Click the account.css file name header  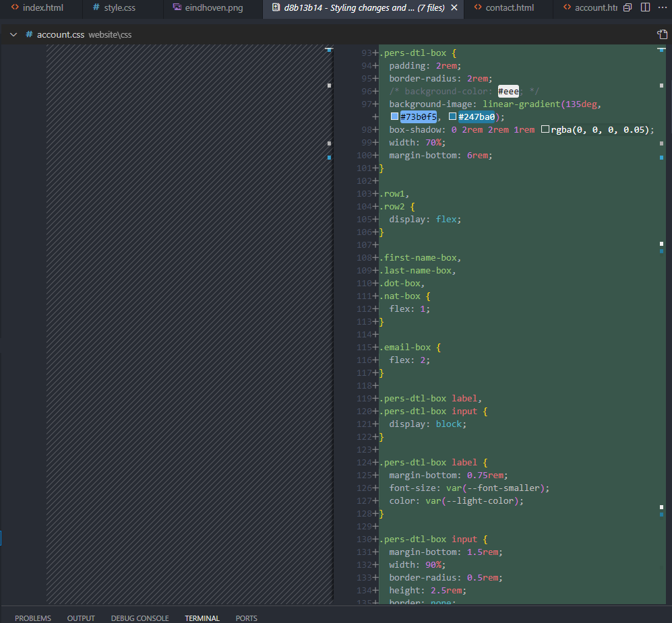pyautogui.click(x=60, y=34)
